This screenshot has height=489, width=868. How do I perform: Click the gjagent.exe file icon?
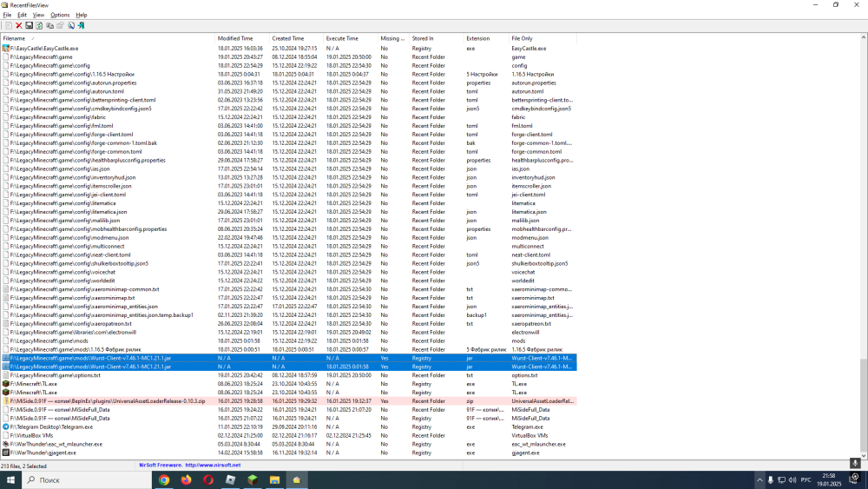[5, 453]
